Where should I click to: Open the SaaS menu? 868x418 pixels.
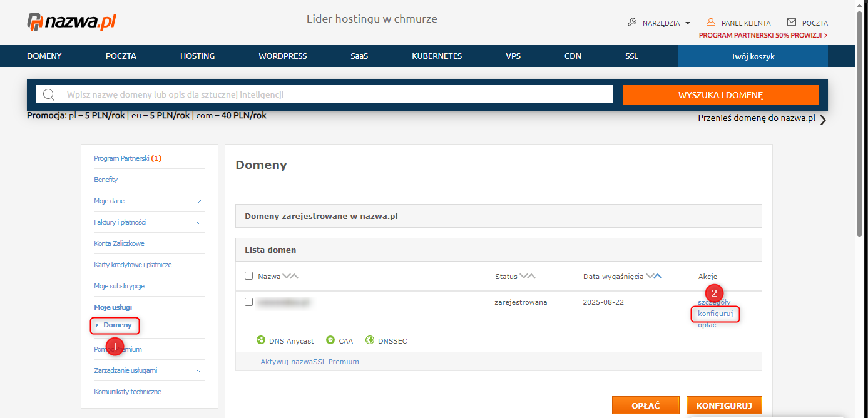pos(359,56)
